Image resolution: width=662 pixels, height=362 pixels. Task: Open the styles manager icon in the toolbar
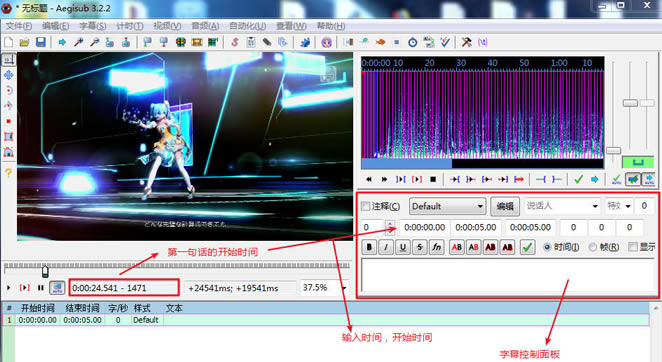235,42
